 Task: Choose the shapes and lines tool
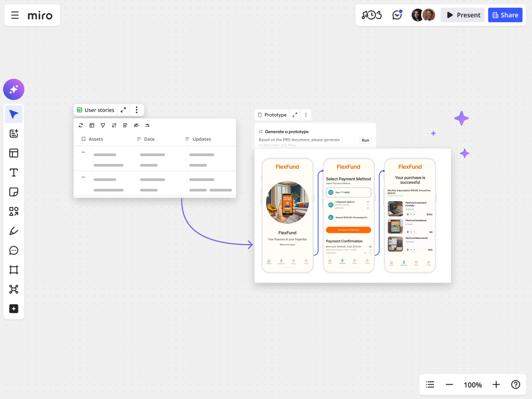tap(14, 211)
